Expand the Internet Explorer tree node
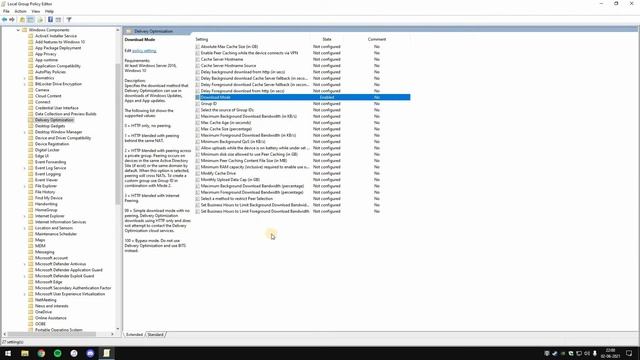The image size is (640, 360). (x=24, y=216)
